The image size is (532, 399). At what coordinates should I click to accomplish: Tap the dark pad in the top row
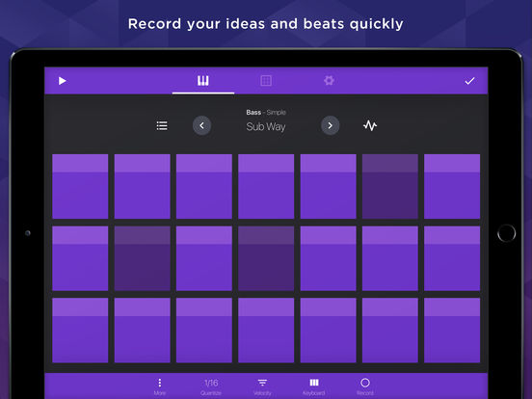click(x=389, y=187)
